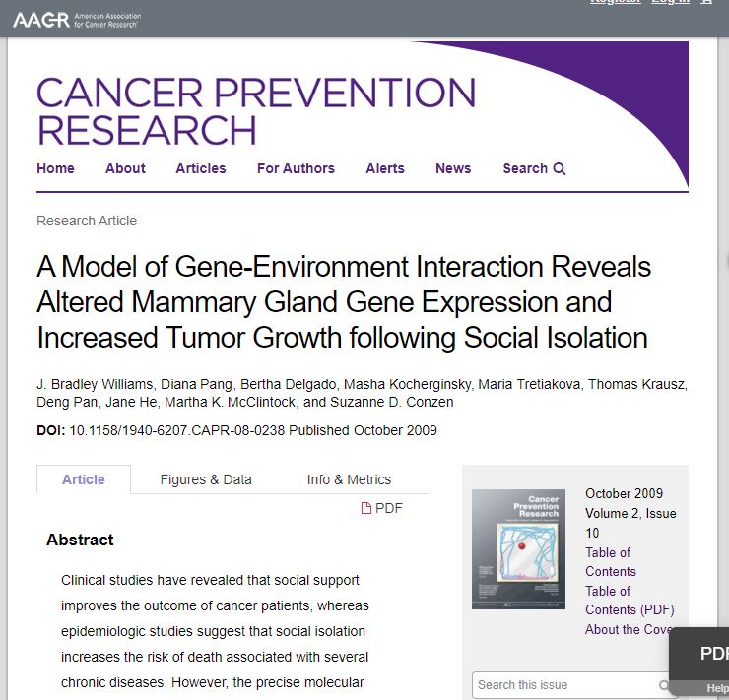Switch to the Info & Metrics tab

[349, 479]
